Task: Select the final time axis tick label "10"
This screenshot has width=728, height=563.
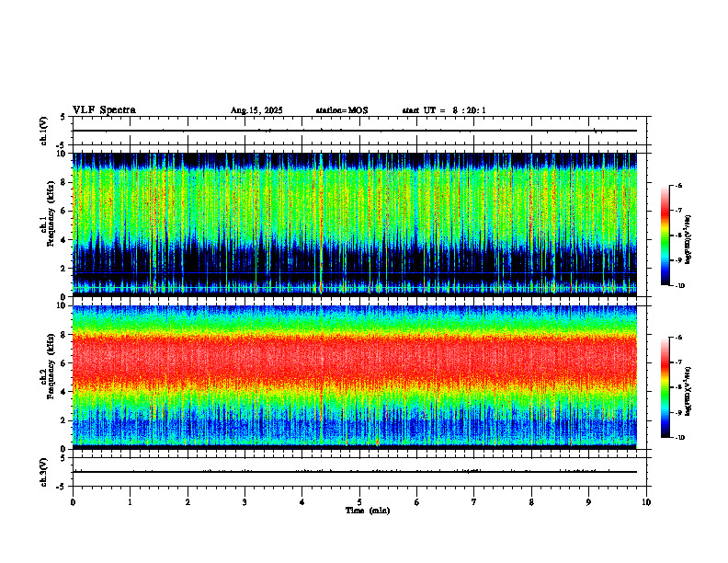Action: click(646, 502)
